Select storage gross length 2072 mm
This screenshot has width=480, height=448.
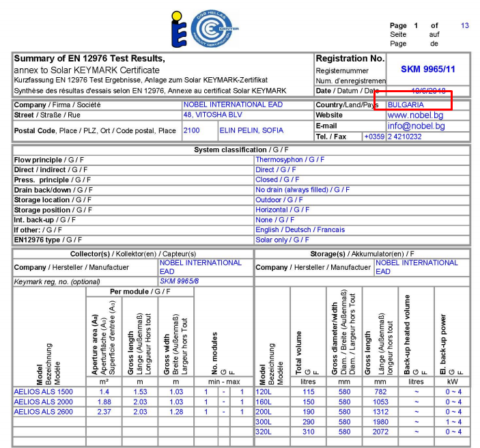380,432
